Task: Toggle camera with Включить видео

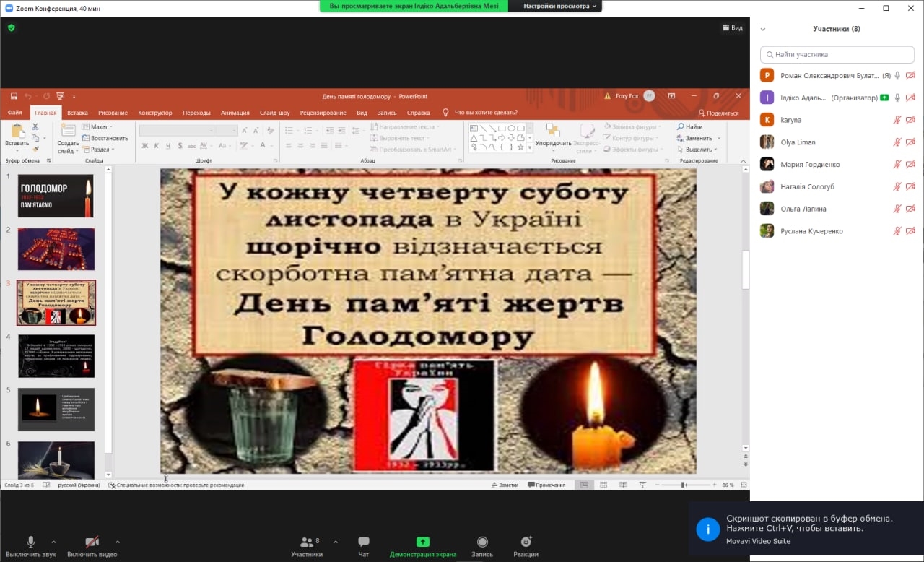Action: pyautogui.click(x=92, y=542)
